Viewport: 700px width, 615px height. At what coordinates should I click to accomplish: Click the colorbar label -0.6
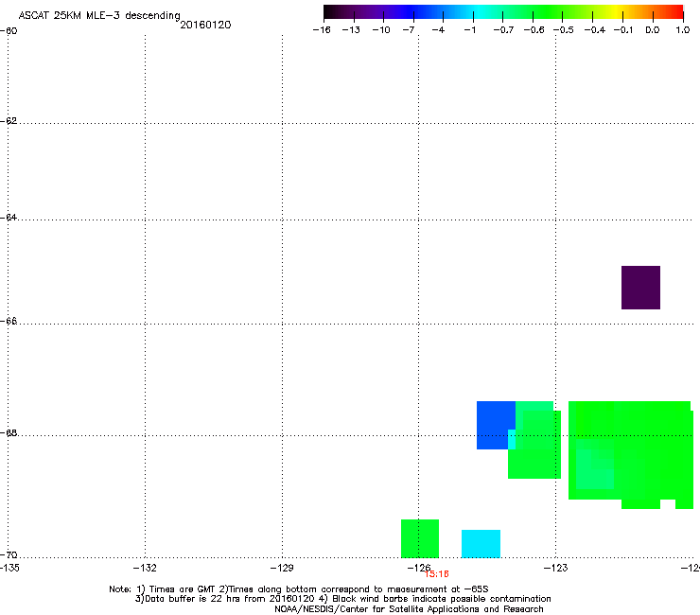click(x=534, y=30)
